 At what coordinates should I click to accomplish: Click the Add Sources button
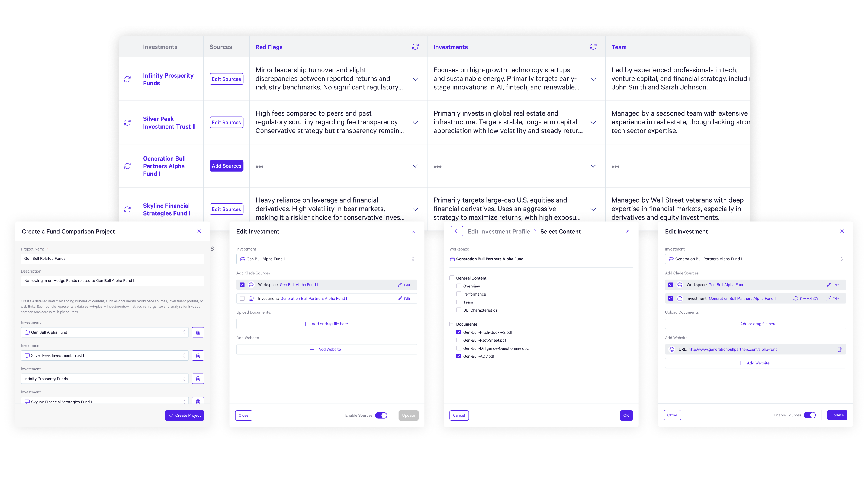pyautogui.click(x=226, y=166)
